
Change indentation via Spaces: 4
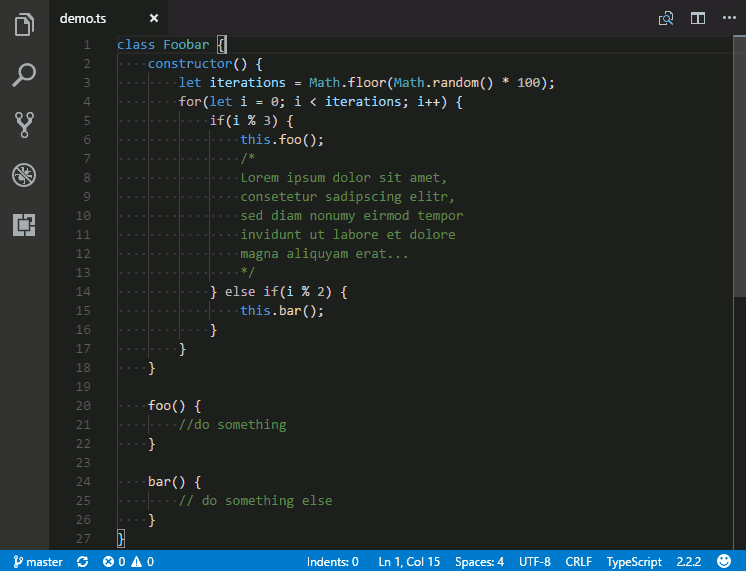click(x=479, y=562)
